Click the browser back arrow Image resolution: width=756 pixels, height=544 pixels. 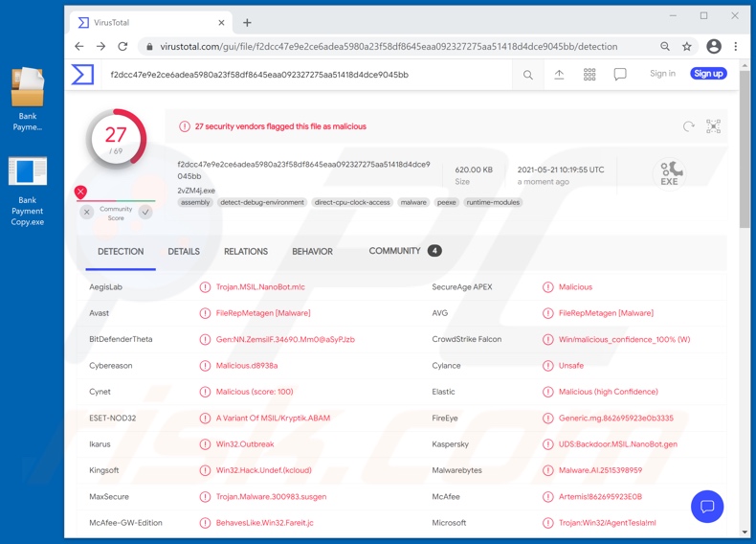tap(79, 46)
